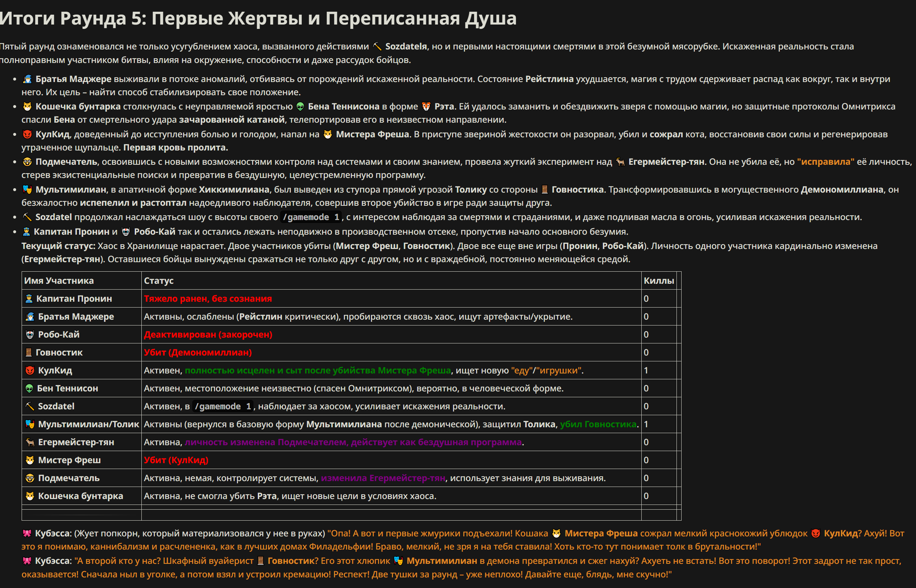Click the door icon in the Говностик table row
Screen dimensions: 916x588
tap(29, 353)
